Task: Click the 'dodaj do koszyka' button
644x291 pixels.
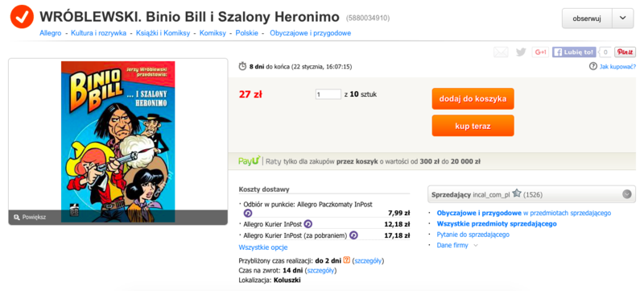Action: point(473,98)
